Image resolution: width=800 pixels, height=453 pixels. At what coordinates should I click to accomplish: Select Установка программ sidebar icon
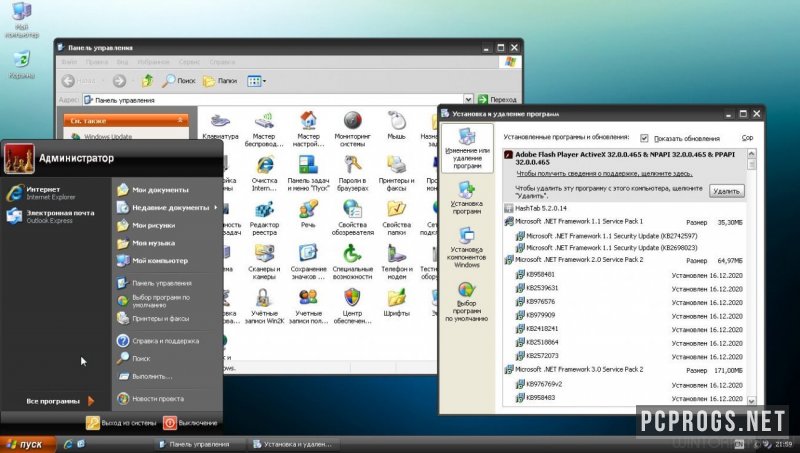[x=467, y=198]
